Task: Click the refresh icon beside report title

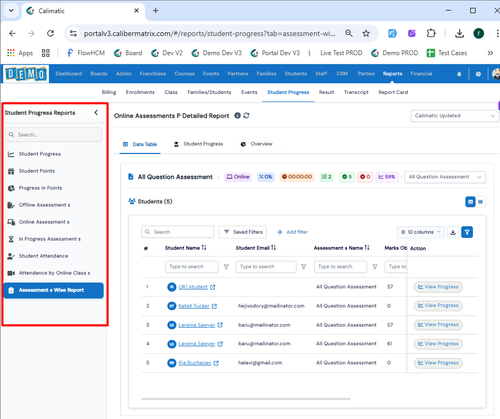Action: 246,116
